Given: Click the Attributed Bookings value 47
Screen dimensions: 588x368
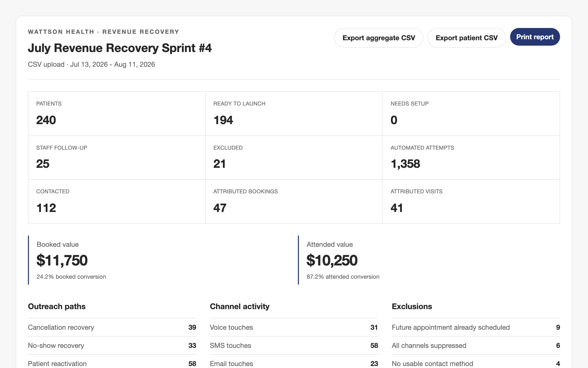Looking at the screenshot, I should point(220,208).
